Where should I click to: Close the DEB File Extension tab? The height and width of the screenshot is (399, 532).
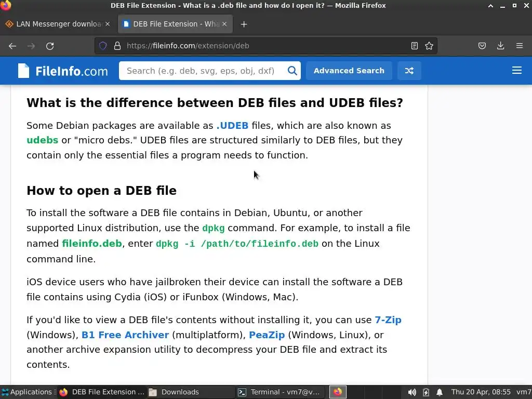coord(224,24)
